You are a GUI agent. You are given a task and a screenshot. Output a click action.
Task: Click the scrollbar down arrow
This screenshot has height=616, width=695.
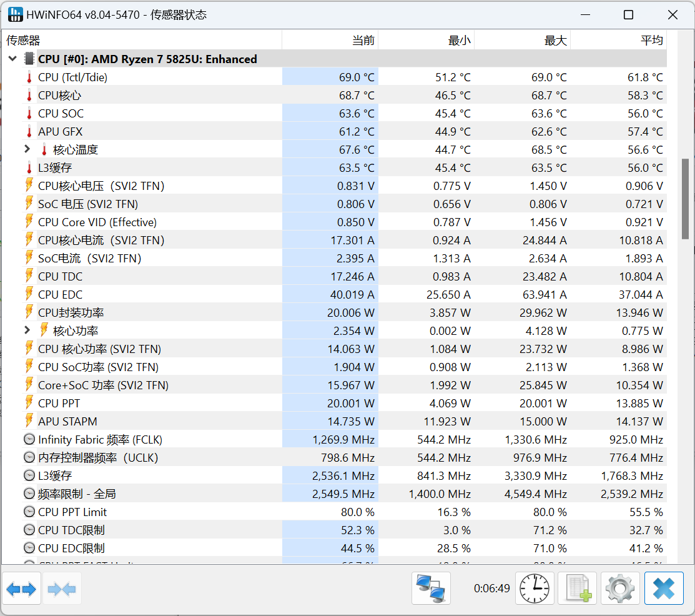pos(686,557)
